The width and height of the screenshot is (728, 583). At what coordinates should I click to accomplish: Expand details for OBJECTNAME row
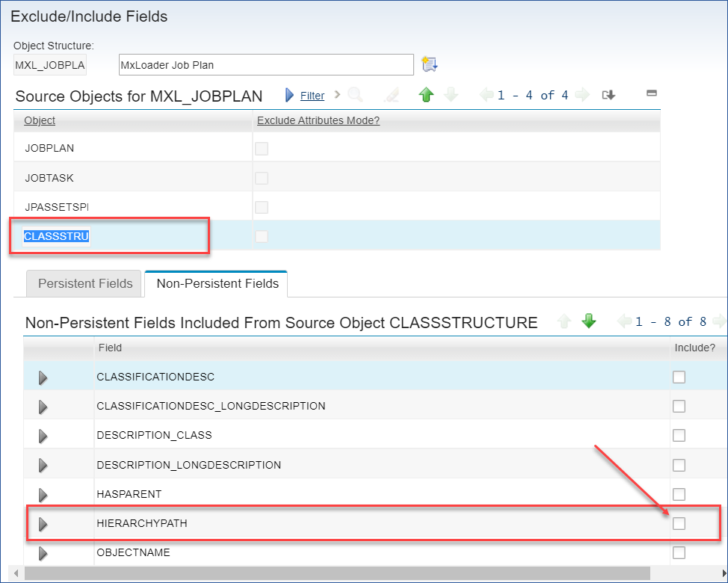43,554
